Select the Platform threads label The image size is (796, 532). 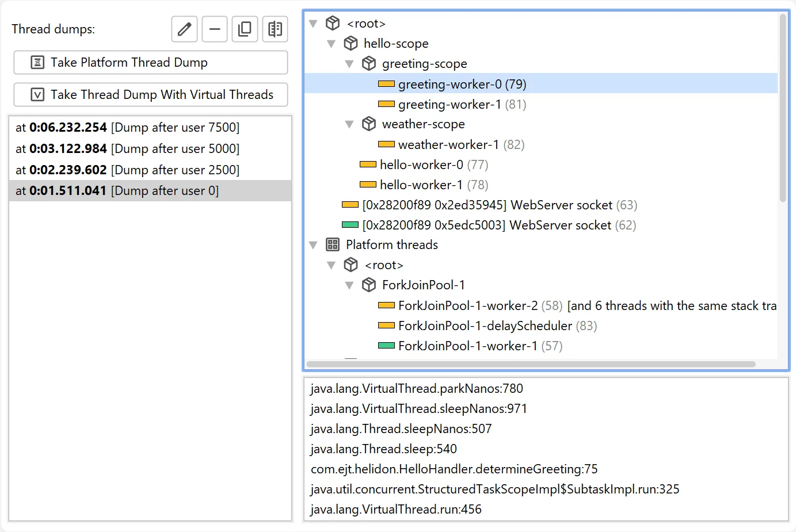(392, 245)
